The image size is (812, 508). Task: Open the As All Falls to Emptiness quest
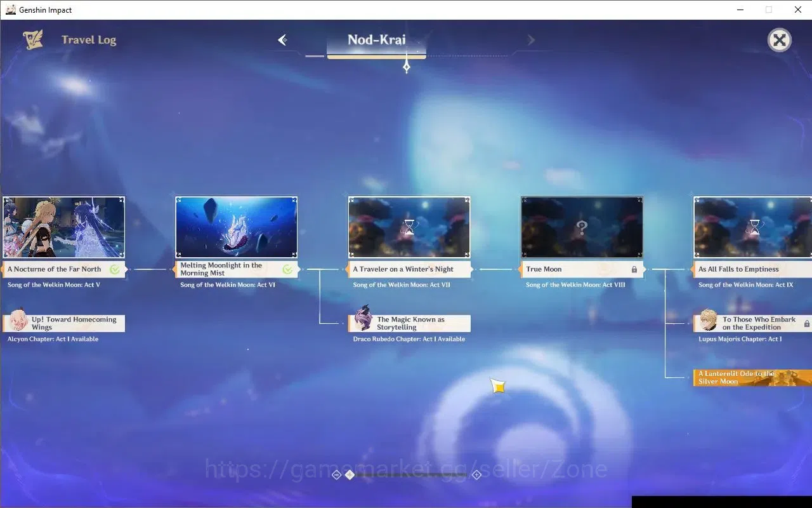[x=752, y=269]
